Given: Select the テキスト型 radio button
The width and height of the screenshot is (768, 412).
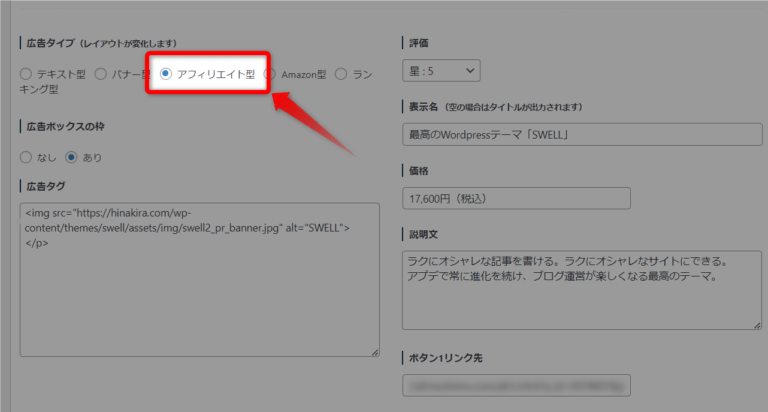Looking at the screenshot, I should [x=27, y=74].
